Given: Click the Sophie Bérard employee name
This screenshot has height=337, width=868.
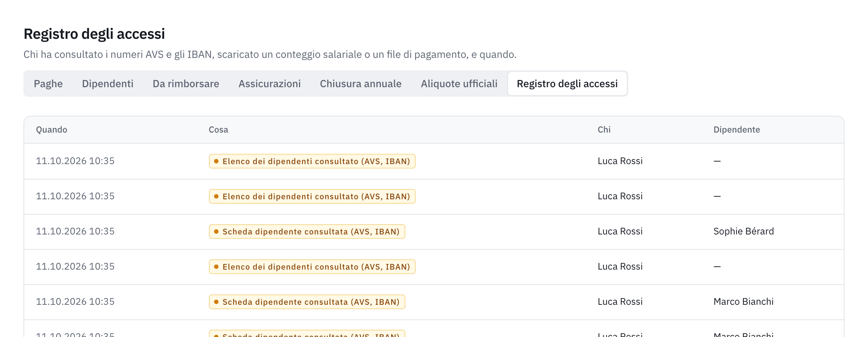Looking at the screenshot, I should pyautogui.click(x=744, y=231).
